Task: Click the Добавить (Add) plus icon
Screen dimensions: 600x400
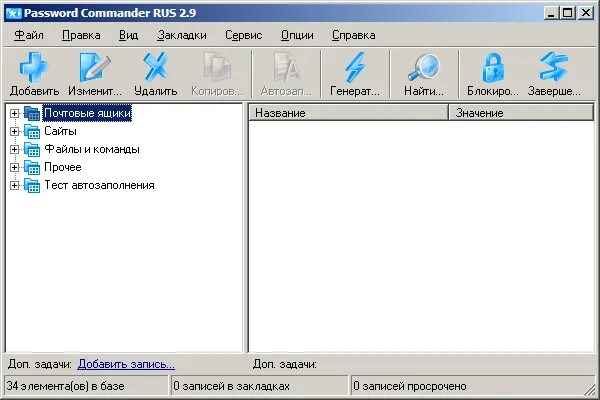Action: point(34,67)
